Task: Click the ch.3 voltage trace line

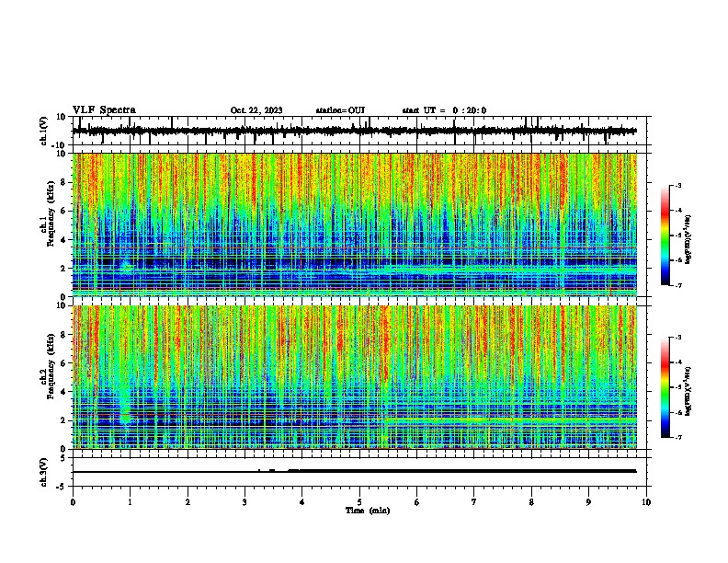Action: coord(354,471)
